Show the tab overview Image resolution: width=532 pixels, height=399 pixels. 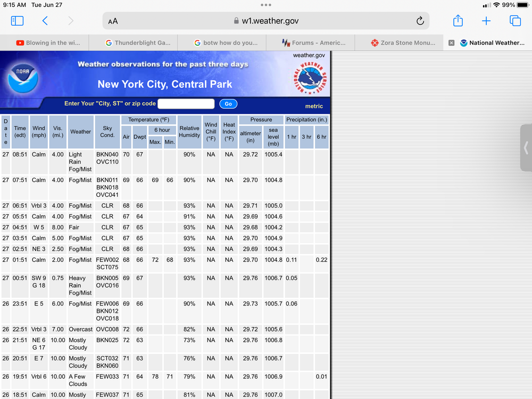515,21
